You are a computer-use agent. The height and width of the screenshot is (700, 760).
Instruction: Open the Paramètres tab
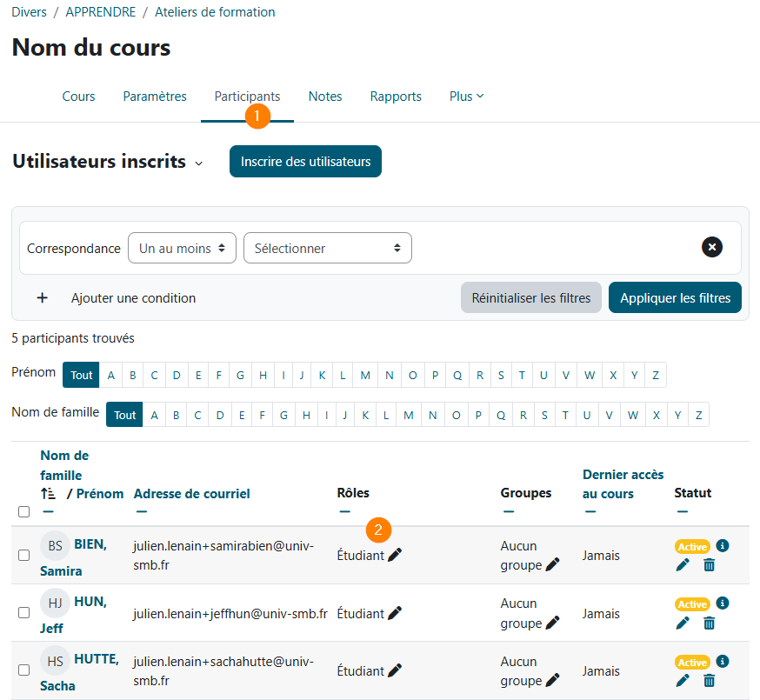155,96
